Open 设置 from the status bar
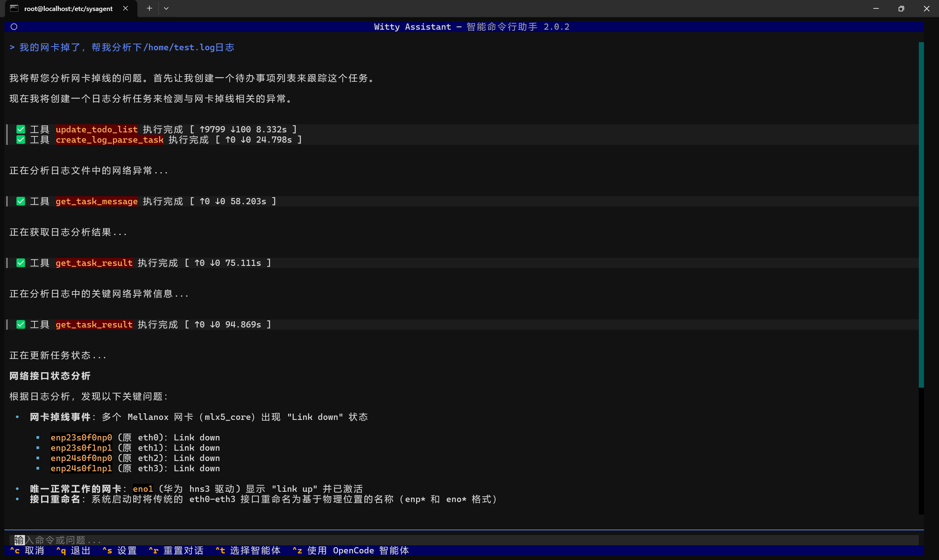The image size is (939, 560). coord(120,550)
